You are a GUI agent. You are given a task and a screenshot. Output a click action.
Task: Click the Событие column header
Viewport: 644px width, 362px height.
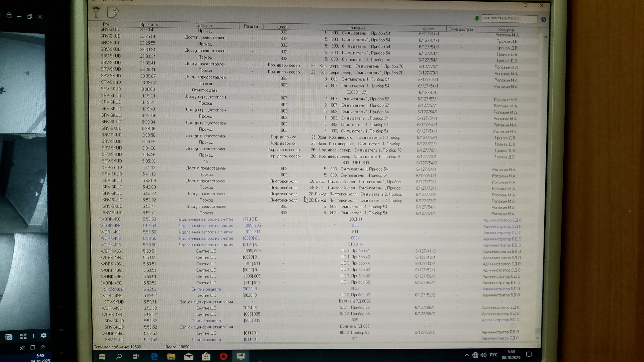tap(203, 25)
